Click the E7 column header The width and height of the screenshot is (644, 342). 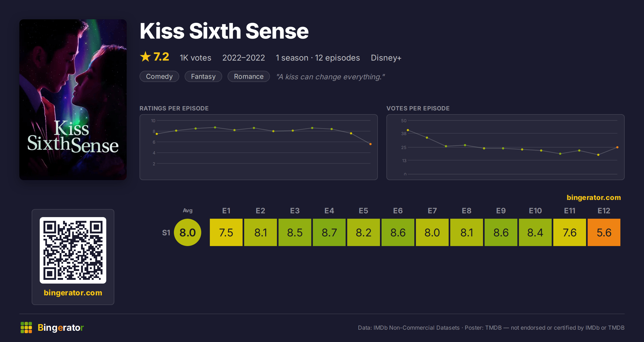click(432, 211)
